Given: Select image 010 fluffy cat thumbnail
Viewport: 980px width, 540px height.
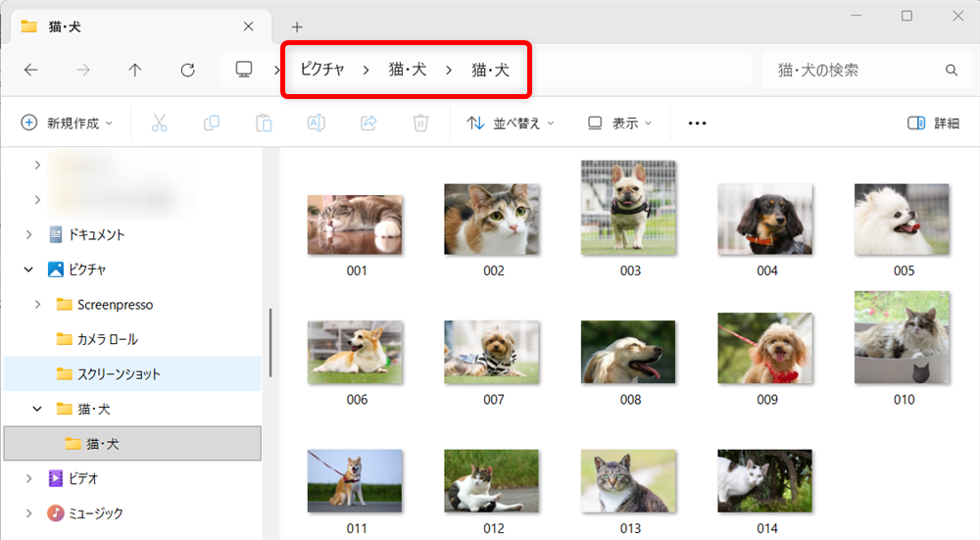Looking at the screenshot, I should pyautogui.click(x=902, y=337).
